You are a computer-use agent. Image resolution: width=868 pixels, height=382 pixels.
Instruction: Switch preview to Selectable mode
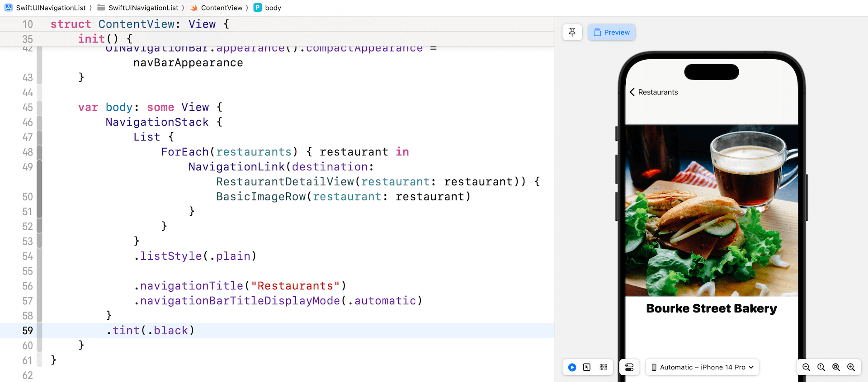[x=587, y=367]
